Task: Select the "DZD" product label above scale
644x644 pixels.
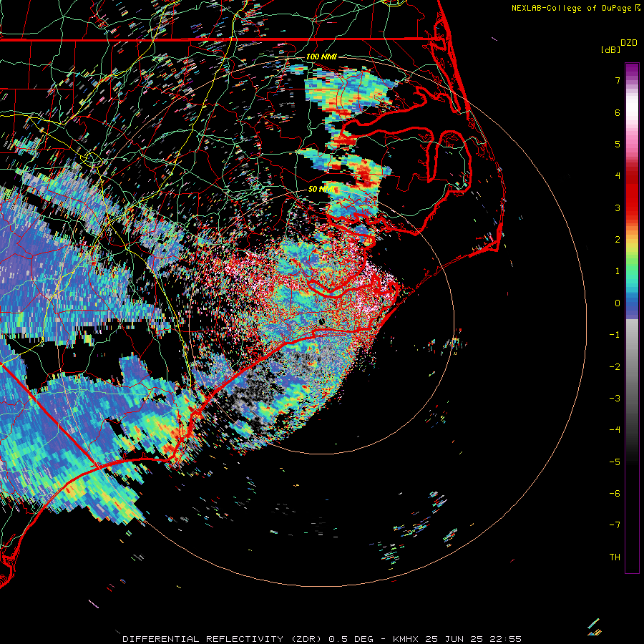Action: [629, 43]
